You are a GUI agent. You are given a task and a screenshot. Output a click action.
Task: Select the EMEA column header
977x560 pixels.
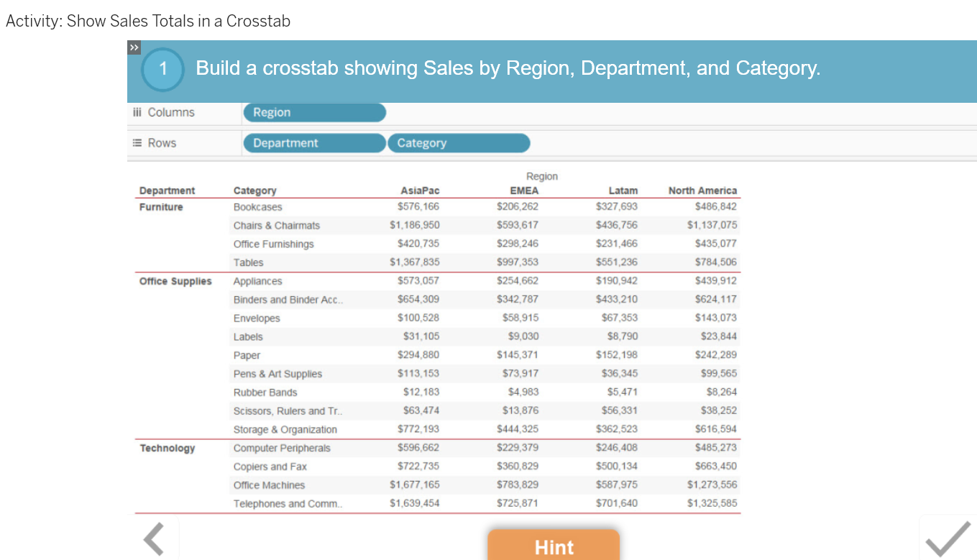pos(524,191)
